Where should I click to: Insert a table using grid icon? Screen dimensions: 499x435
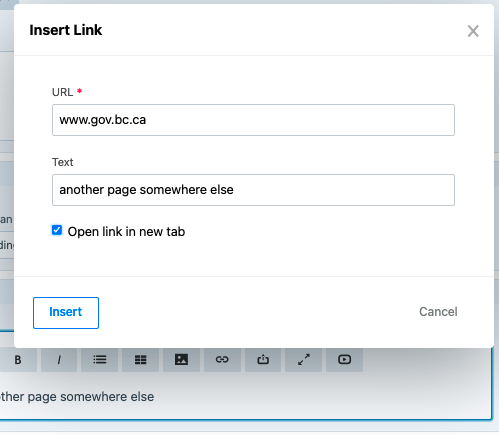[x=140, y=360]
